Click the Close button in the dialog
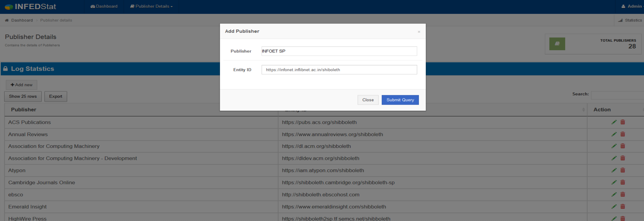This screenshot has width=644, height=221. [368, 100]
